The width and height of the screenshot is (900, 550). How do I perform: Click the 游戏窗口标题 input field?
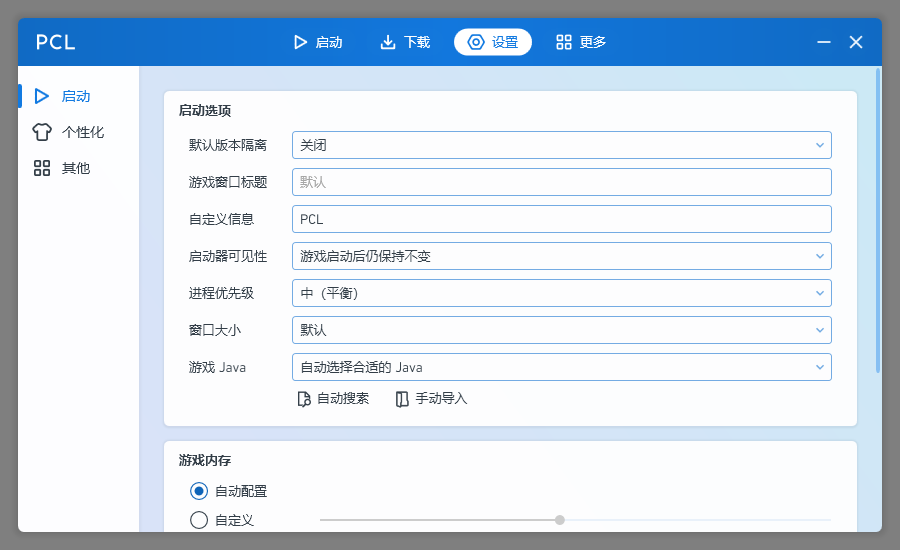pos(561,182)
